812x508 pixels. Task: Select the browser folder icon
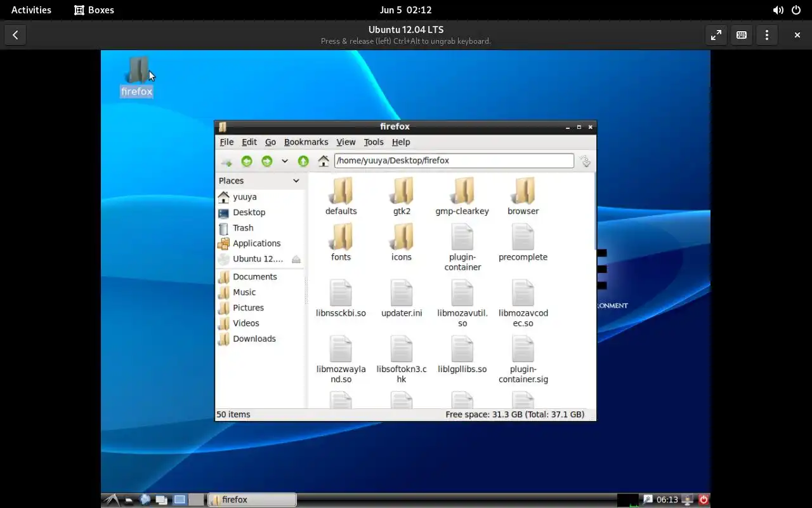click(523, 190)
